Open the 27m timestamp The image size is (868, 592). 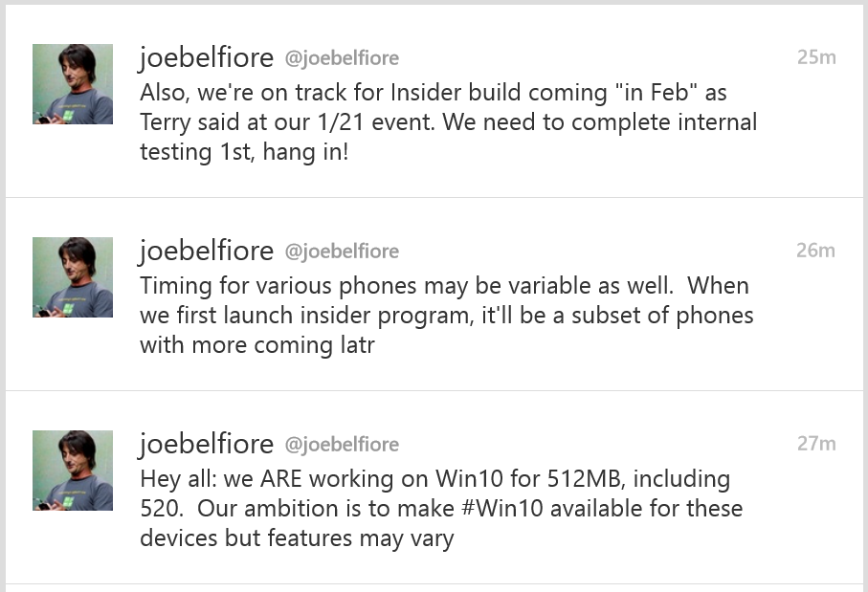815,444
